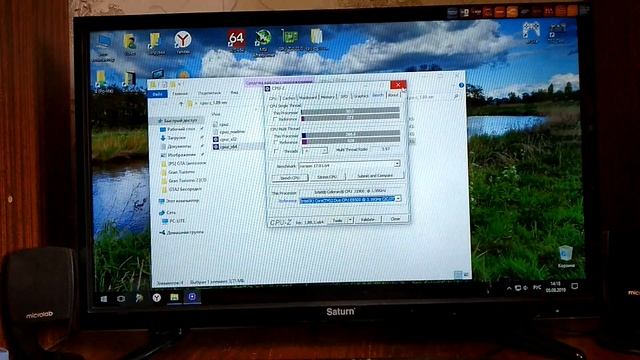This screenshot has height=360, width=640.
Task: Open the Recycle Bin on desktop
Action: tap(566, 256)
